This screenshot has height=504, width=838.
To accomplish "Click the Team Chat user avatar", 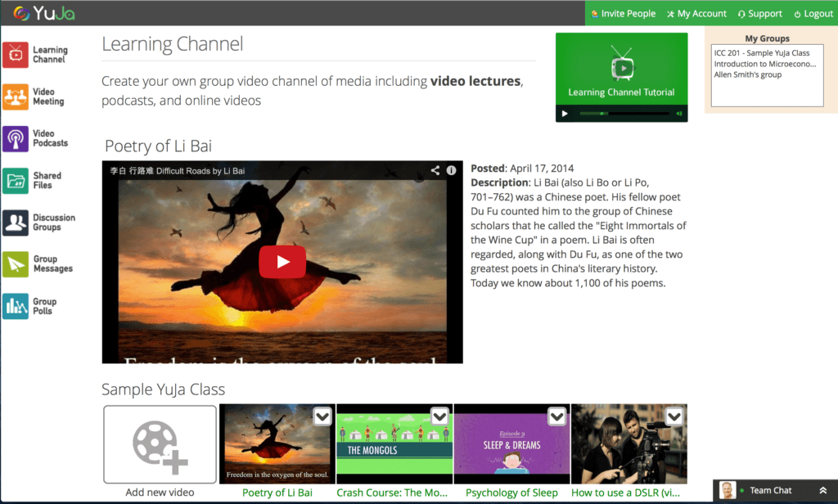I will click(x=728, y=490).
